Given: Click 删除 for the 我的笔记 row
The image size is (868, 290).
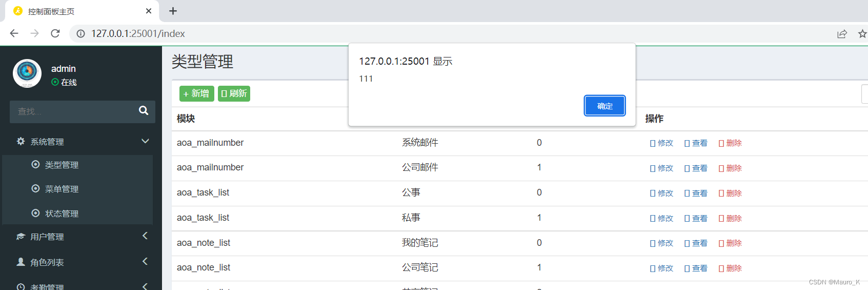Looking at the screenshot, I should tap(730, 243).
